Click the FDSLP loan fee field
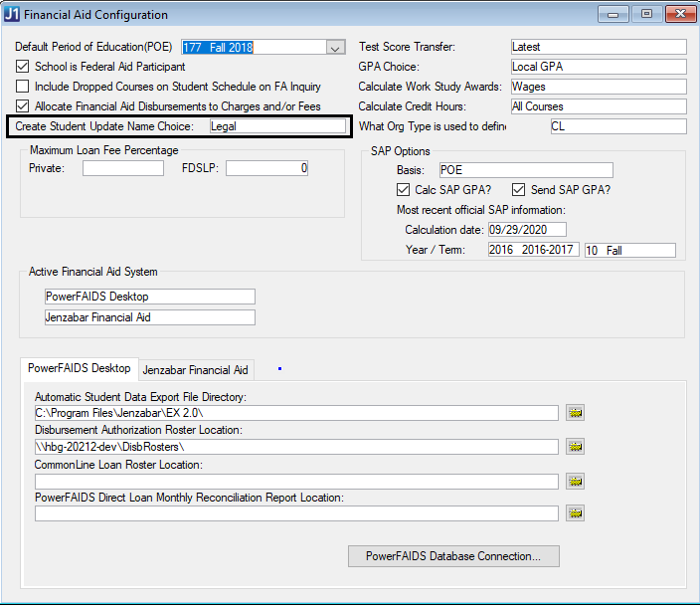Viewport: 700px width, 607px height. coord(266,169)
